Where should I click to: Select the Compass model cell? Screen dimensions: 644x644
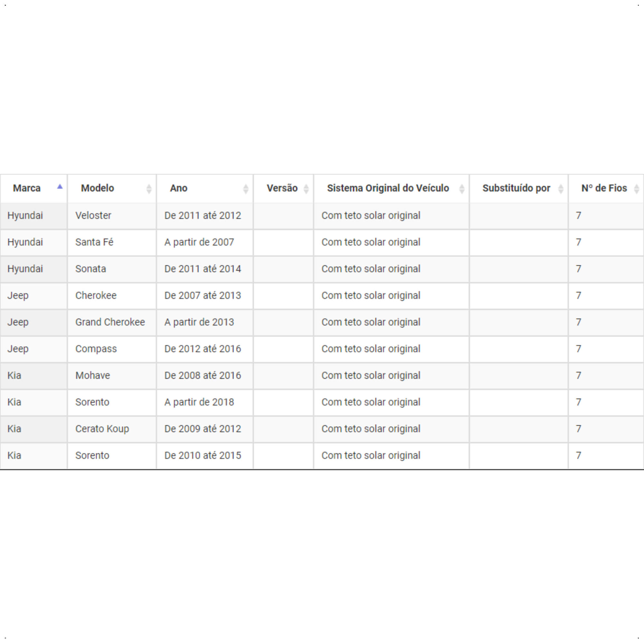pyautogui.click(x=112, y=349)
